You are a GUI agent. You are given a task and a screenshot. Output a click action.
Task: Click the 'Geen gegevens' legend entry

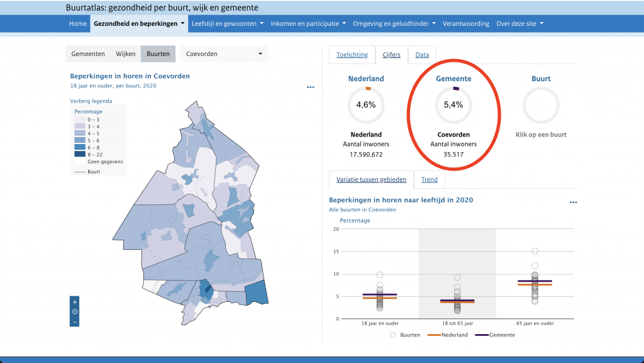105,162
